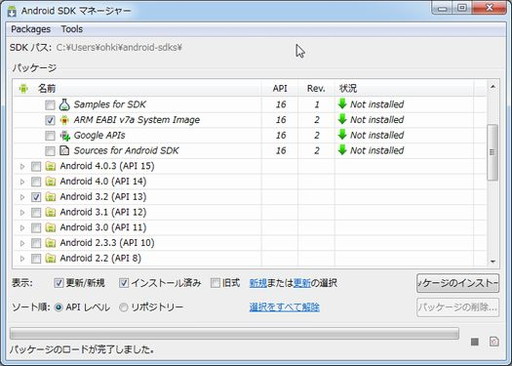Click the ARM EABI v7a System Image icon

tap(64, 120)
